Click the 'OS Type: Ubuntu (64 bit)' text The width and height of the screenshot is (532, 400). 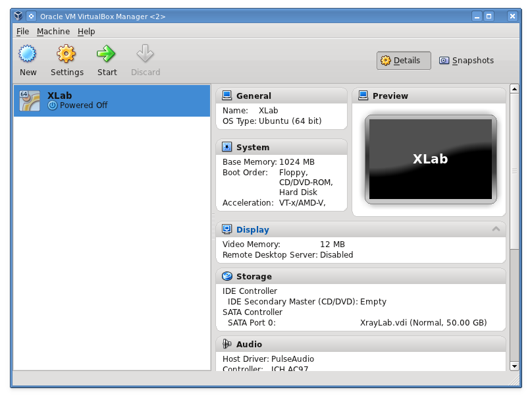tap(272, 121)
